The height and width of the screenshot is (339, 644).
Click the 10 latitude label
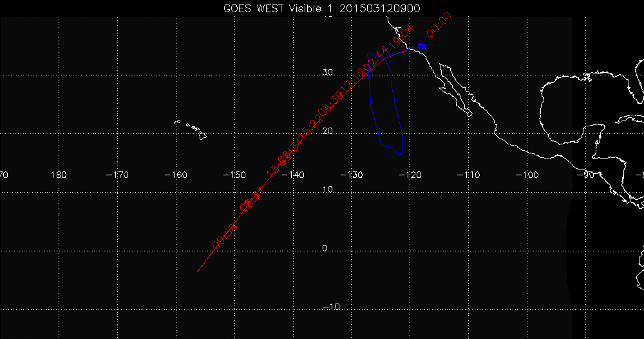point(327,190)
